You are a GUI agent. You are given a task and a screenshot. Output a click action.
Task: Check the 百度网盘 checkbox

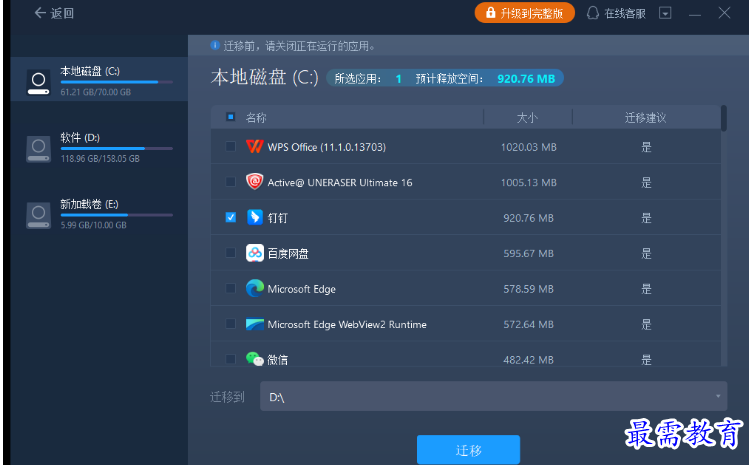231,253
